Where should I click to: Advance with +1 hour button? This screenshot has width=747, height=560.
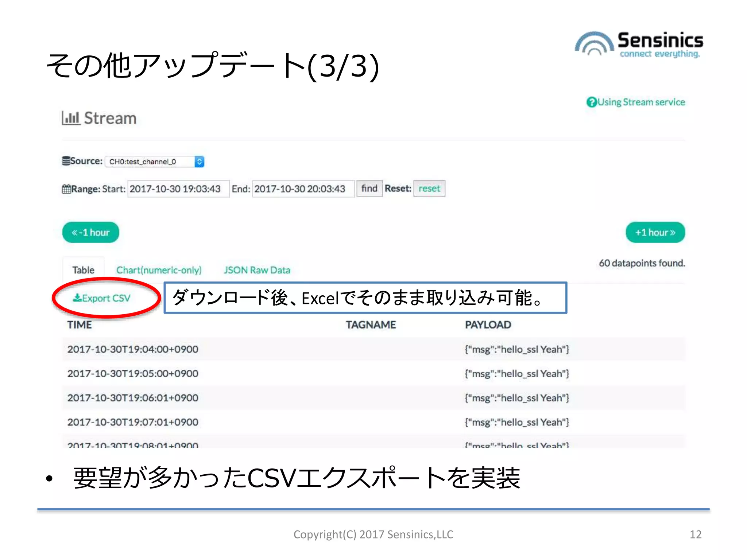click(655, 232)
